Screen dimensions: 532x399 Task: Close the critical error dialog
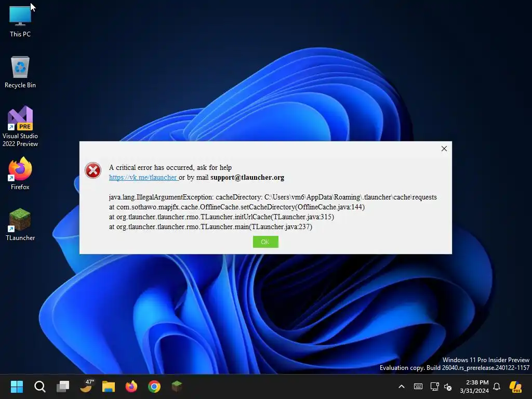coord(444,149)
